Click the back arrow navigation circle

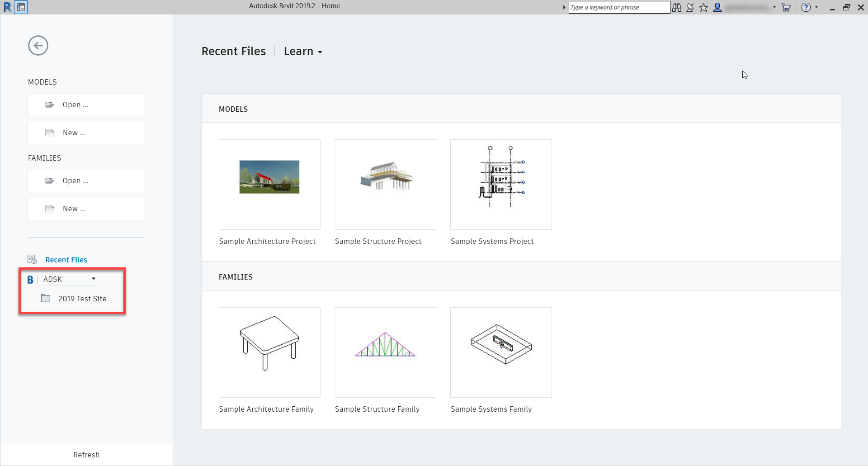click(x=38, y=45)
